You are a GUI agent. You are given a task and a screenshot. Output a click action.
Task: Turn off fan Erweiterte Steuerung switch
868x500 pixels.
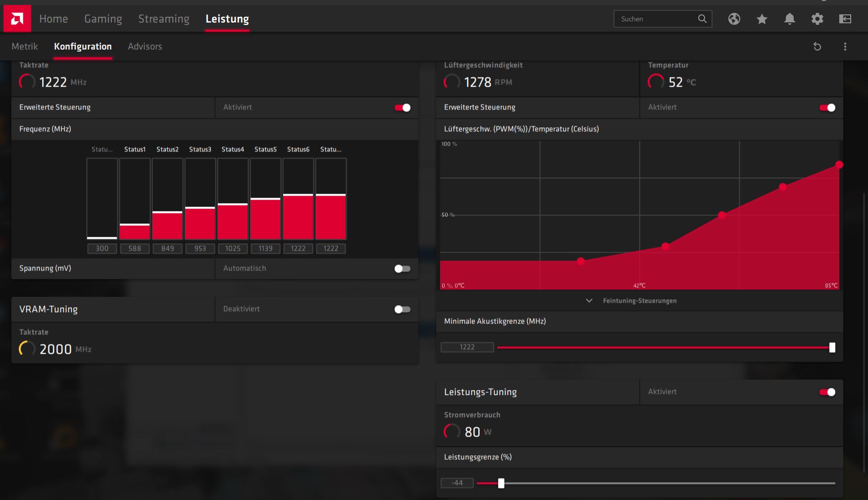coord(826,108)
